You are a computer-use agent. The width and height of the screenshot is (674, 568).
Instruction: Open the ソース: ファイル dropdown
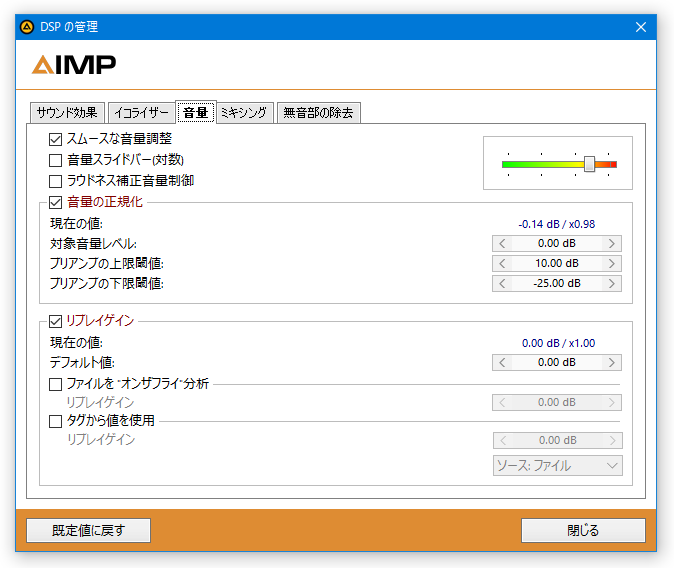tap(558, 466)
